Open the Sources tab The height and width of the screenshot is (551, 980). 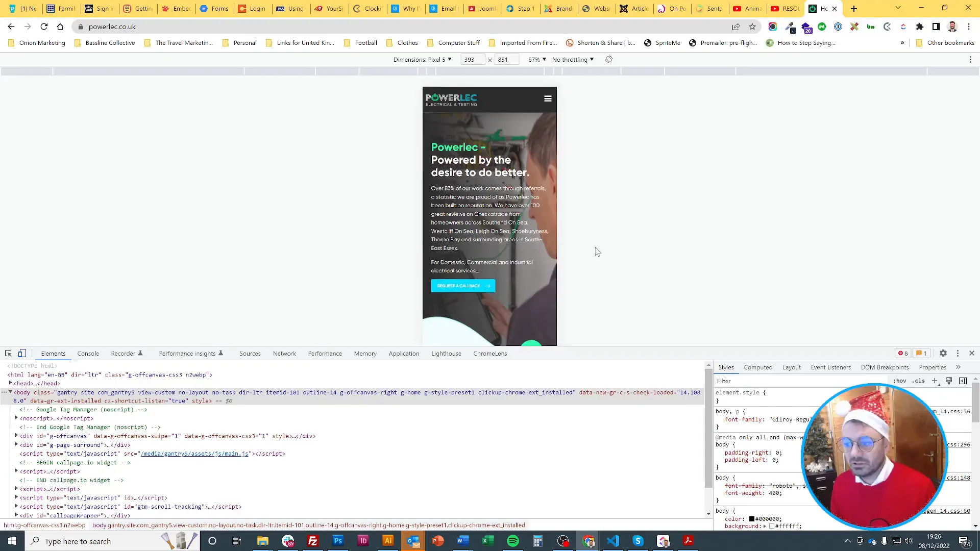tap(250, 353)
